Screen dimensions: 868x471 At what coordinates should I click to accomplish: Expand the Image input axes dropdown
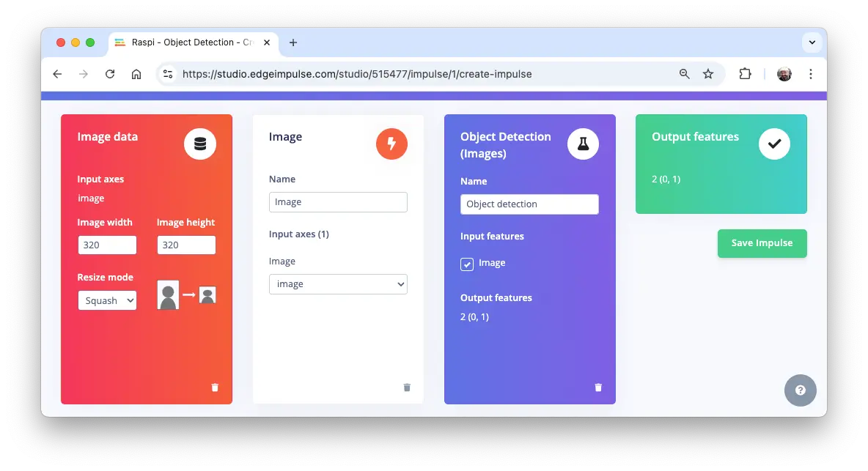point(338,284)
